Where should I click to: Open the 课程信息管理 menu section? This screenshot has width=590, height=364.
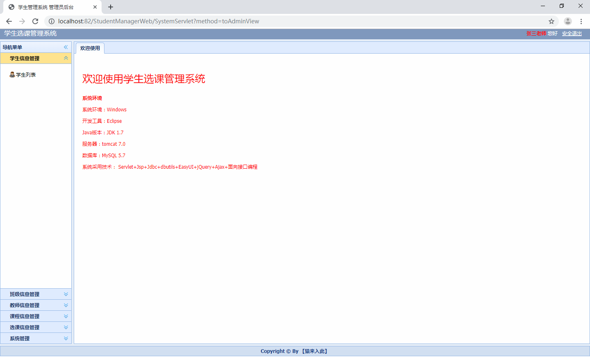coord(36,316)
